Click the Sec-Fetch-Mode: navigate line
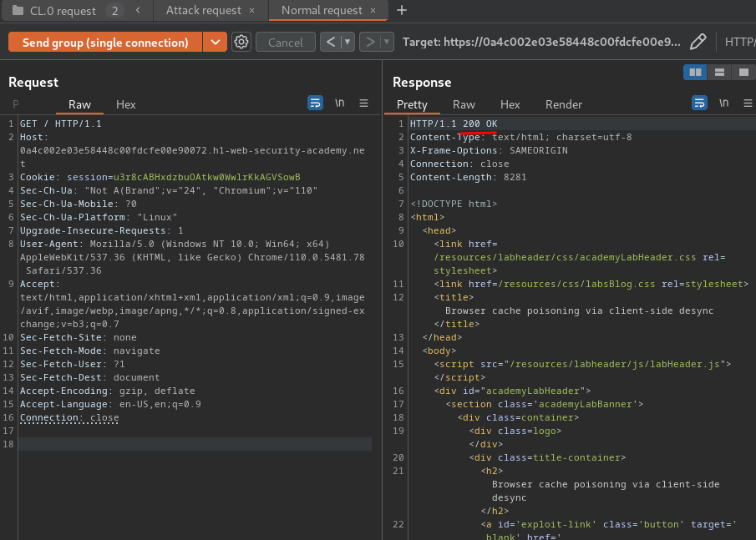The height and width of the screenshot is (540, 756). [89, 351]
